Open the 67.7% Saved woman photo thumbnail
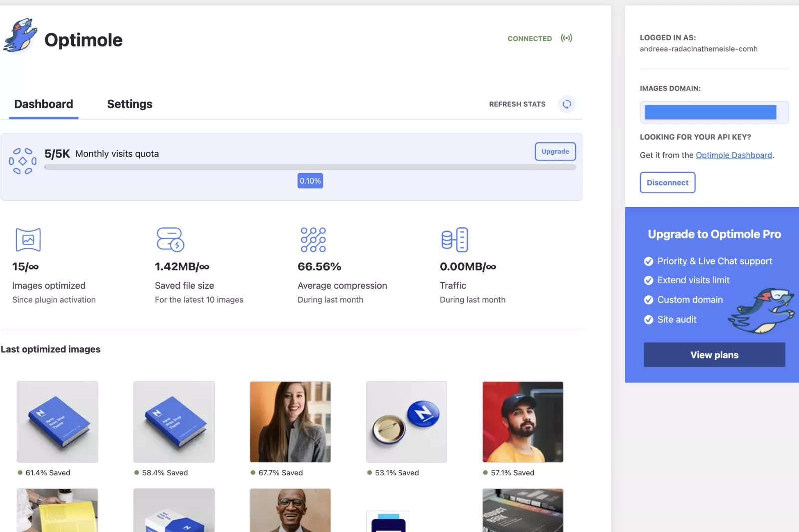 click(290, 422)
